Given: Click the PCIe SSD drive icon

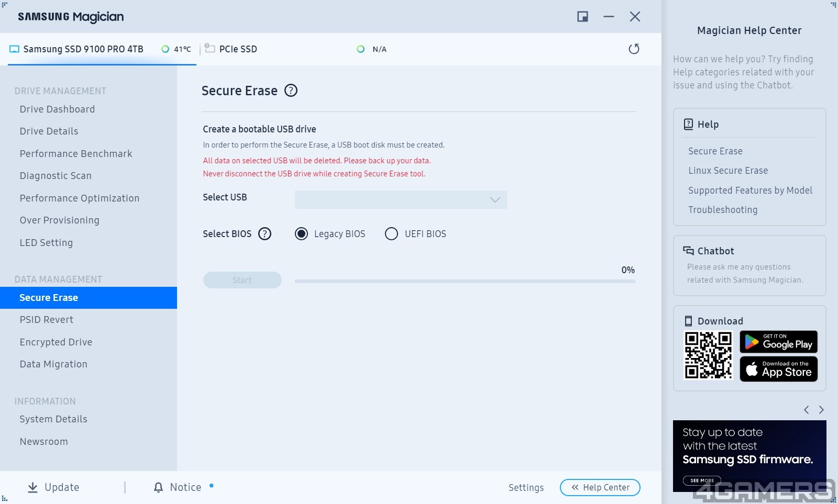Looking at the screenshot, I should (x=210, y=48).
